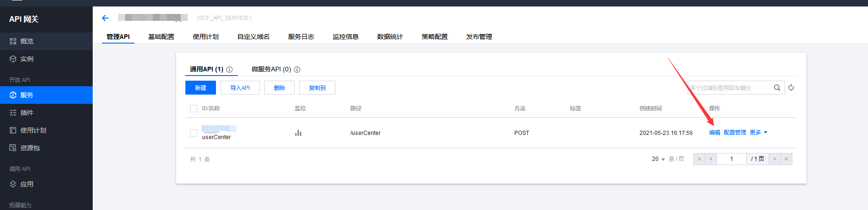The height and width of the screenshot is (210, 868).
Task: Click the userCenter API name
Action: (x=216, y=137)
